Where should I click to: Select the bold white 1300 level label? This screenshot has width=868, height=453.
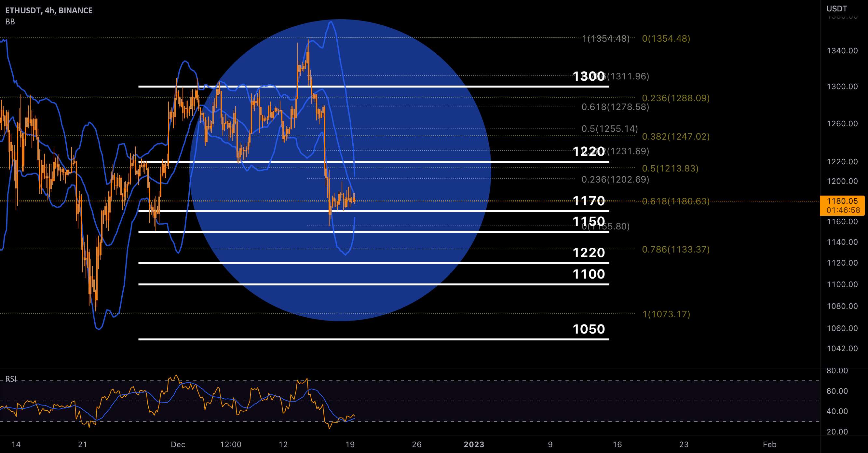click(x=589, y=76)
